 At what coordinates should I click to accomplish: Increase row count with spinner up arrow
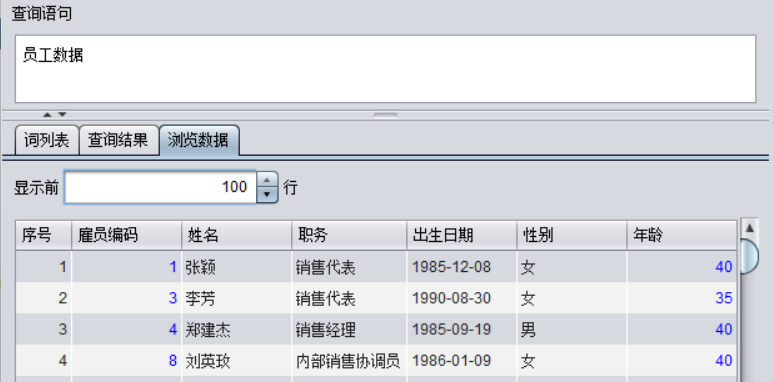coord(267,180)
